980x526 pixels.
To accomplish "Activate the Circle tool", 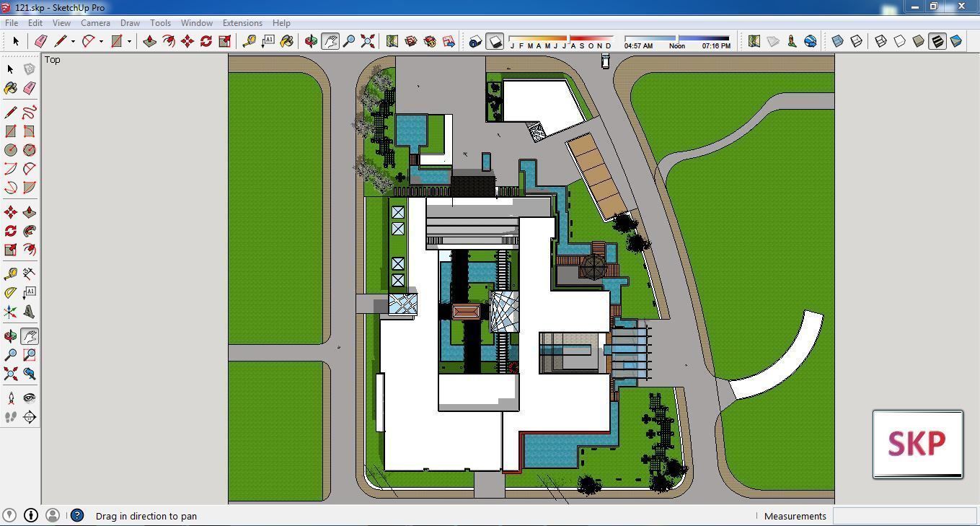I will click(x=11, y=150).
